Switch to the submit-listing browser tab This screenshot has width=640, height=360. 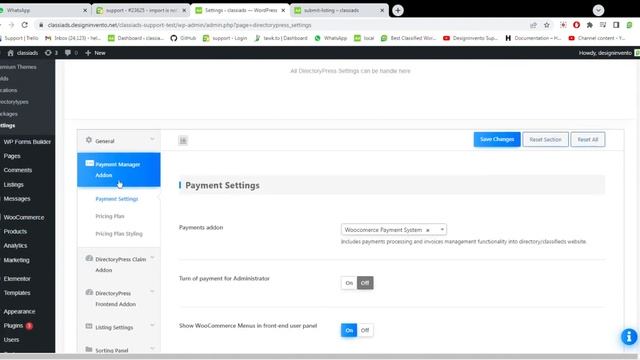339,10
